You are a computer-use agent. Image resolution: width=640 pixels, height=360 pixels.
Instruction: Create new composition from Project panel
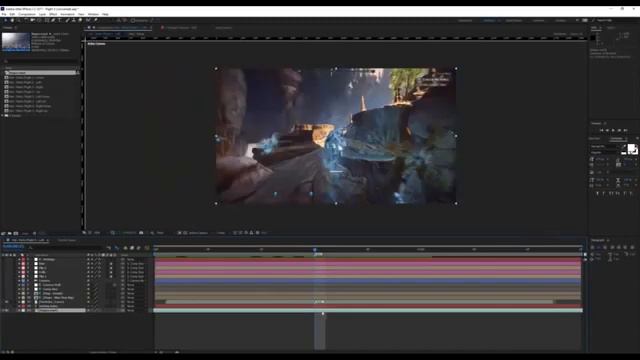click(x=16, y=233)
